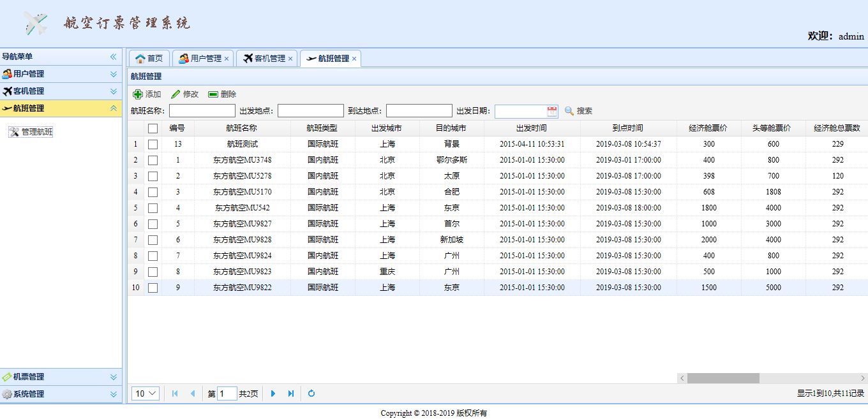Click the cell 东方航空MU9823
868x419 pixels.
point(242,272)
